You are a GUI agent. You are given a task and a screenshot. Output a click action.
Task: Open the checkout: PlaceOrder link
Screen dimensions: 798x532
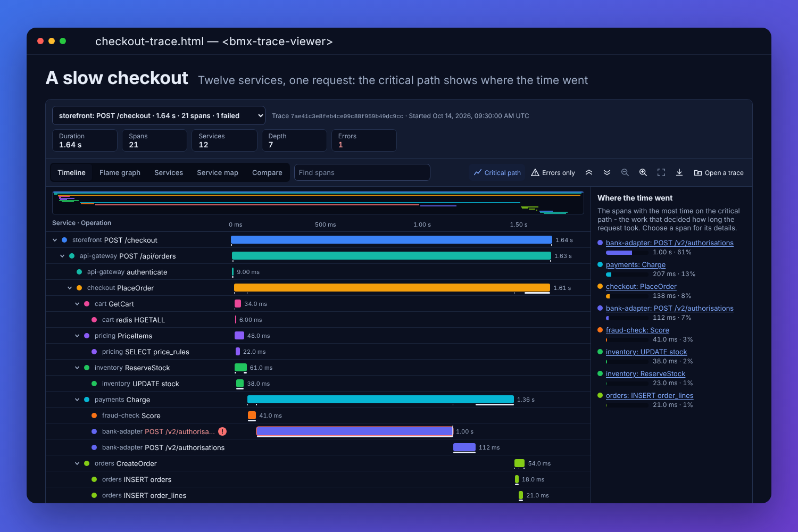click(x=641, y=286)
